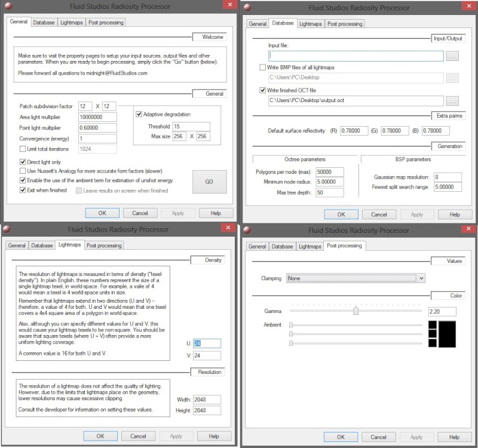Click the Fewest split search range field

[x=448, y=187]
